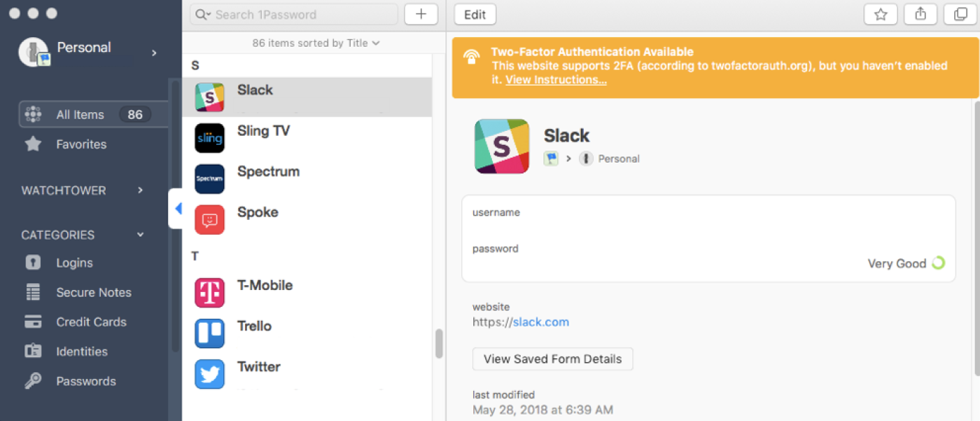Click the blue Trello icon
The width and height of the screenshot is (980, 421).
209,333
